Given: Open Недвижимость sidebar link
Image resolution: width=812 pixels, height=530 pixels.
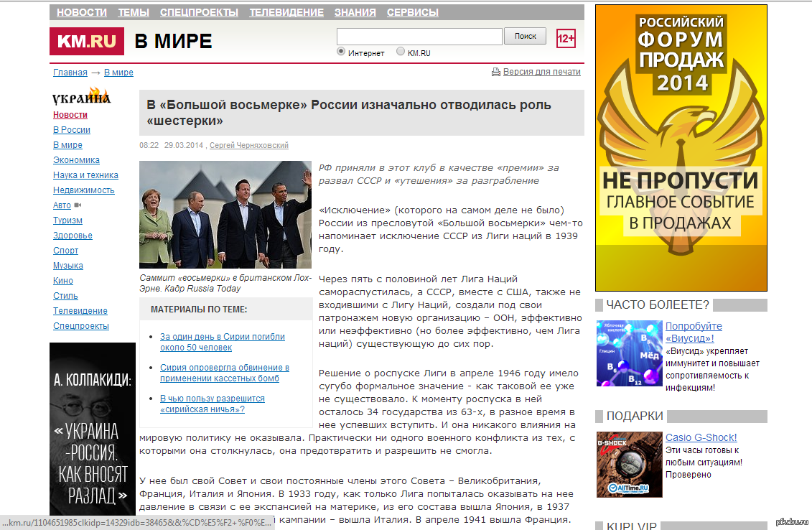Looking at the screenshot, I should (84, 190).
